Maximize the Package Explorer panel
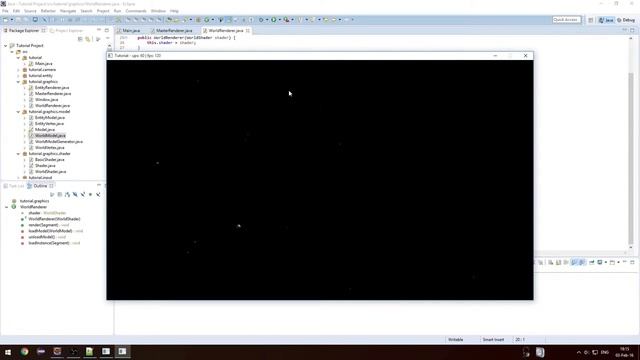640x360 pixels. [107, 31]
